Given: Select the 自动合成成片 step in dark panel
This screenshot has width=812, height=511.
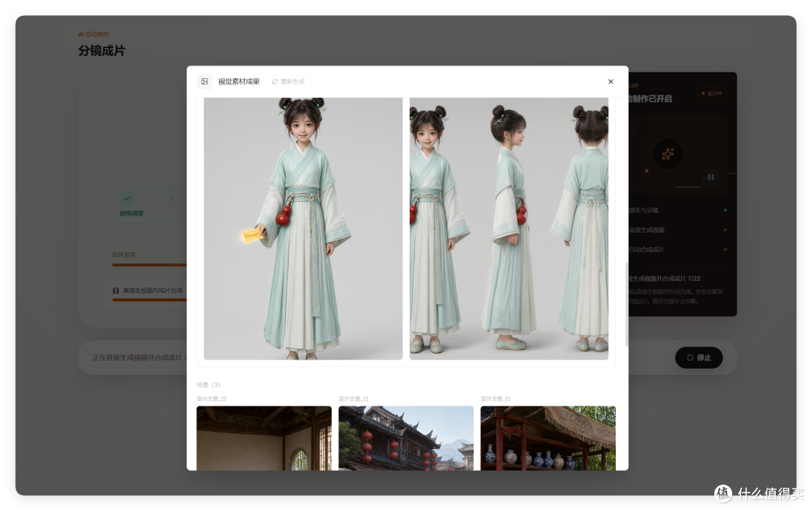Looking at the screenshot, I should click(677, 249).
